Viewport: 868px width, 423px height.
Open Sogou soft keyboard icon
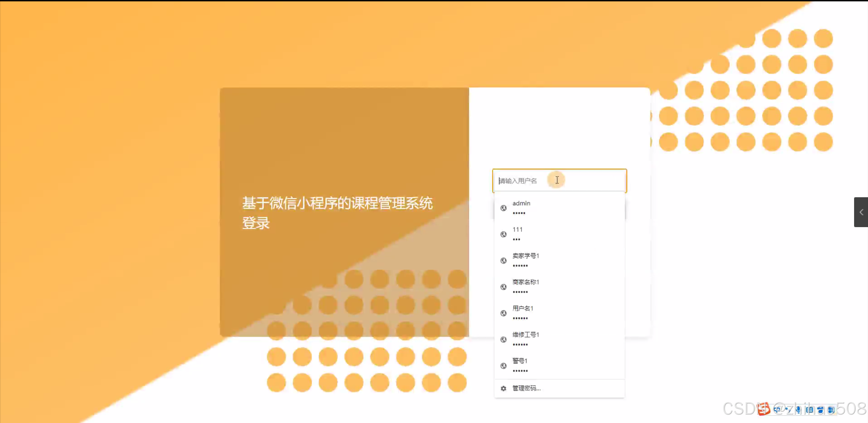tap(810, 410)
